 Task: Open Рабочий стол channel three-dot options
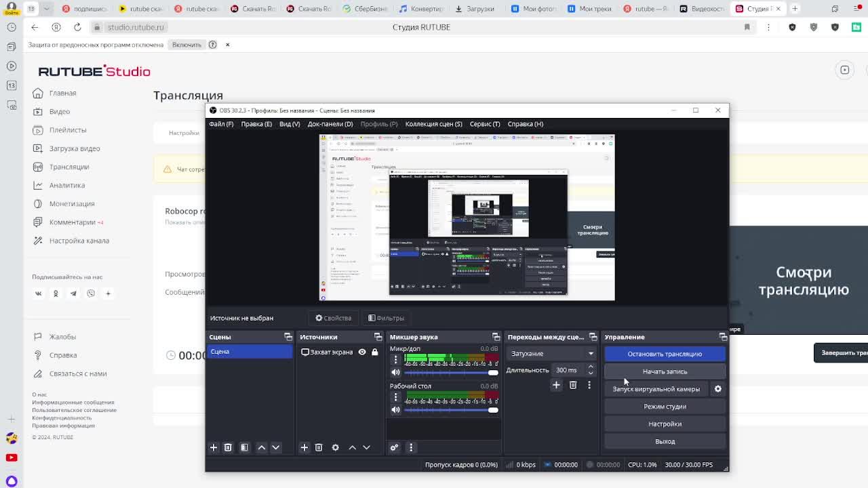(396, 396)
